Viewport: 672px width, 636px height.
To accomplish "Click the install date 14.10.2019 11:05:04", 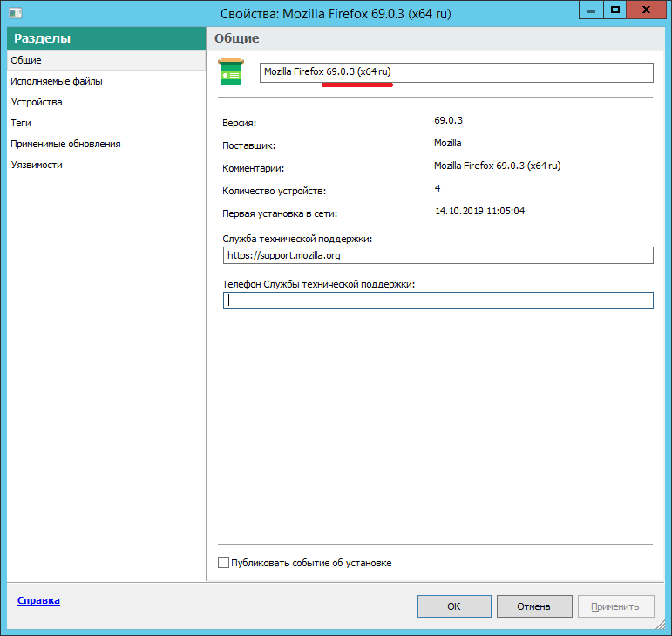I will (479, 211).
